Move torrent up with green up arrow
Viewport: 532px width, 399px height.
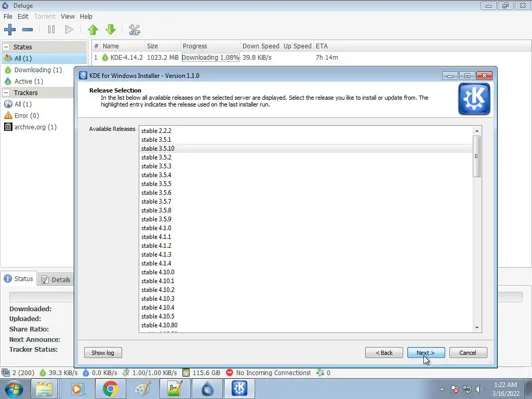(x=93, y=30)
